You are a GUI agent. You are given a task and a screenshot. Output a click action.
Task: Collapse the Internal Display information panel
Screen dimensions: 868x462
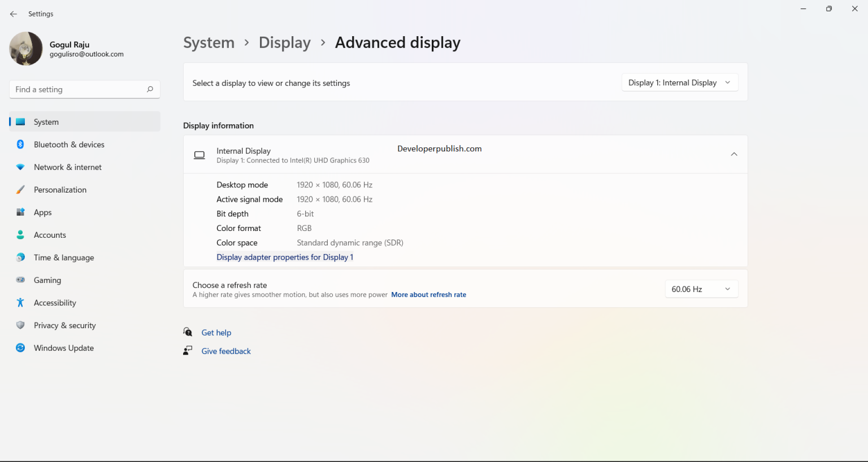[734, 154]
